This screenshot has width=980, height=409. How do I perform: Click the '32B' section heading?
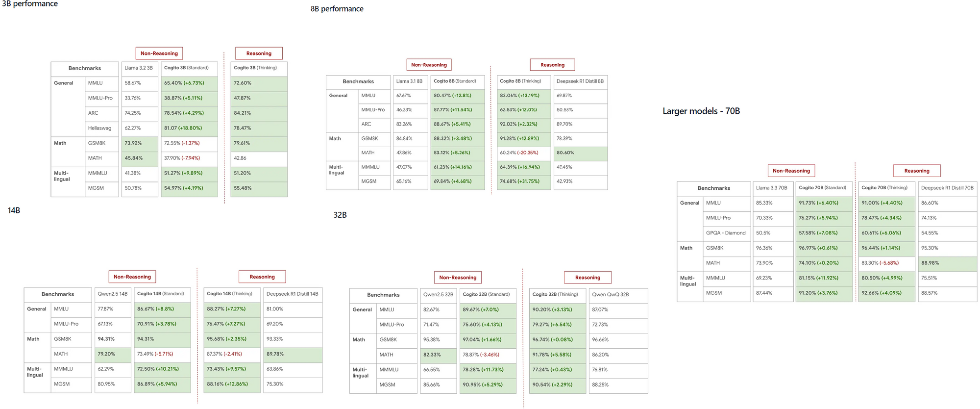tap(340, 215)
